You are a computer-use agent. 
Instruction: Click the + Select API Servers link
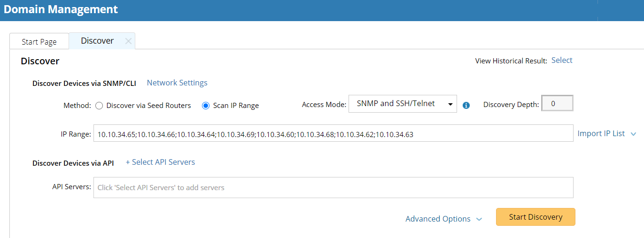click(x=160, y=162)
